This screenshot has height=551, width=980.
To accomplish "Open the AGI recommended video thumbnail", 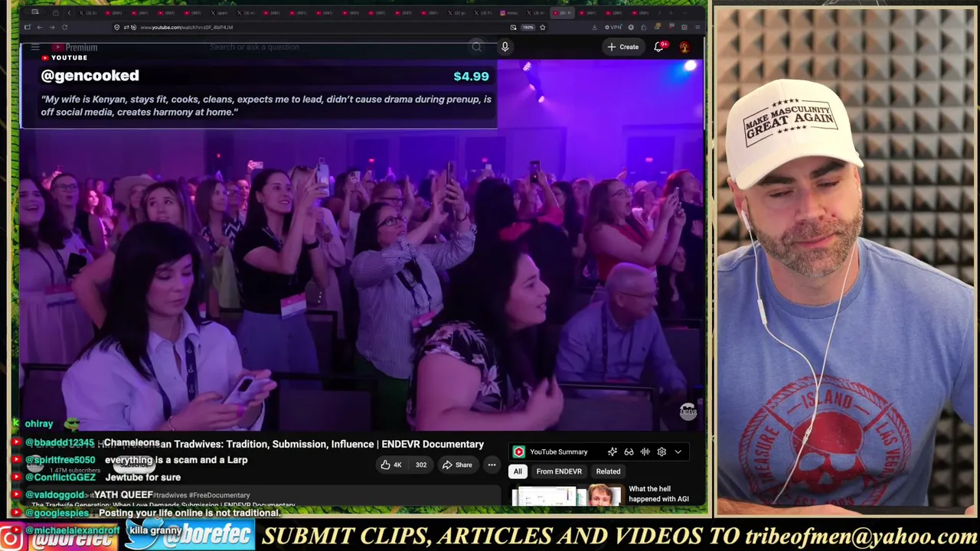I will point(565,496).
